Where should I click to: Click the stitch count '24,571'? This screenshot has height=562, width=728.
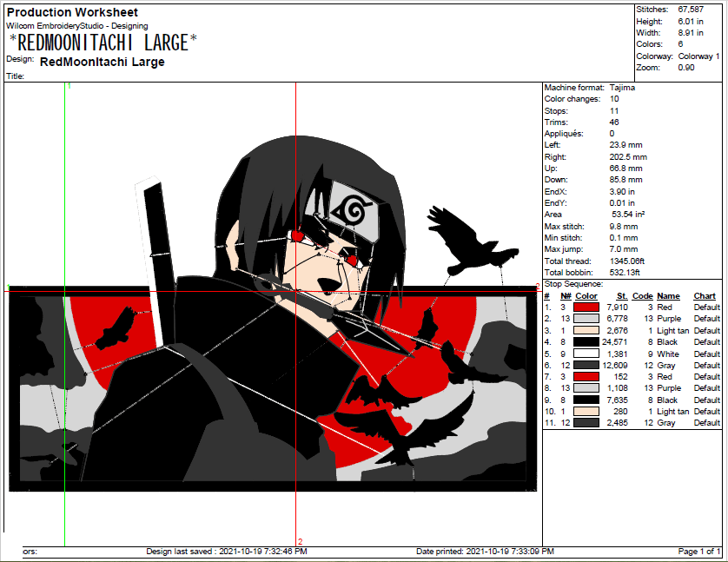point(615,342)
